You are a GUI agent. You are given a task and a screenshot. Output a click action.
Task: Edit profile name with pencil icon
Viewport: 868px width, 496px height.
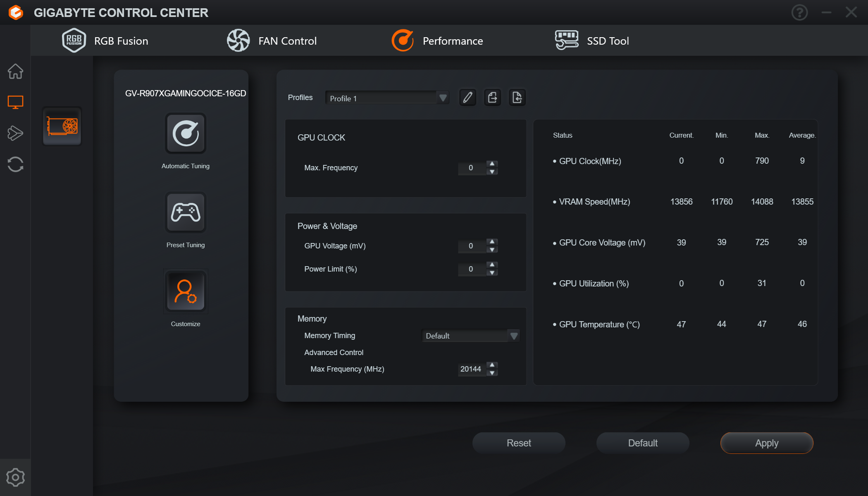[x=468, y=98]
